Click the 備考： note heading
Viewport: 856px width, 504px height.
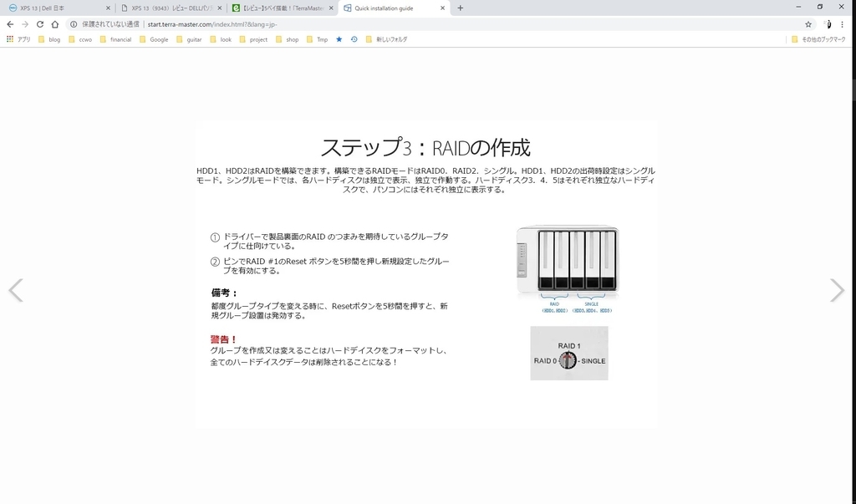[224, 293]
